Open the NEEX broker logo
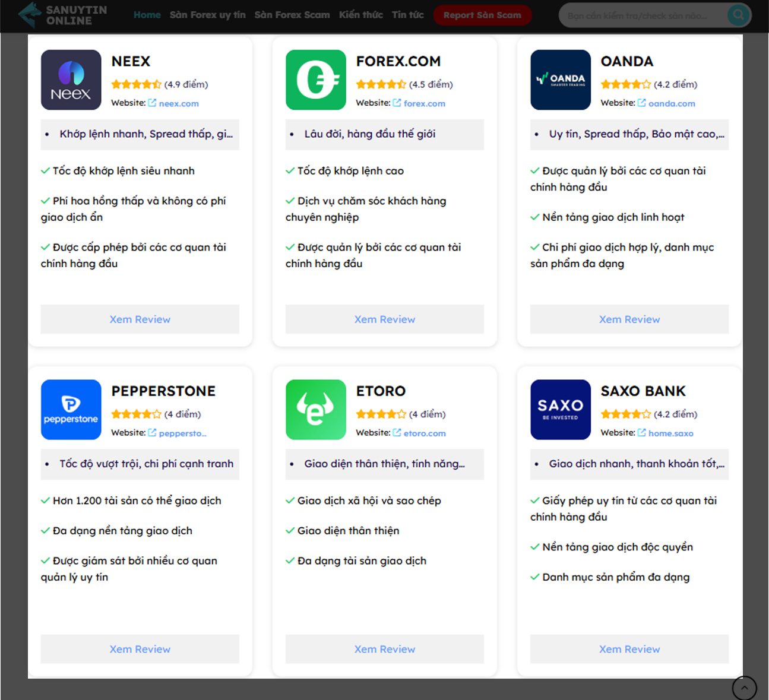 click(x=71, y=80)
